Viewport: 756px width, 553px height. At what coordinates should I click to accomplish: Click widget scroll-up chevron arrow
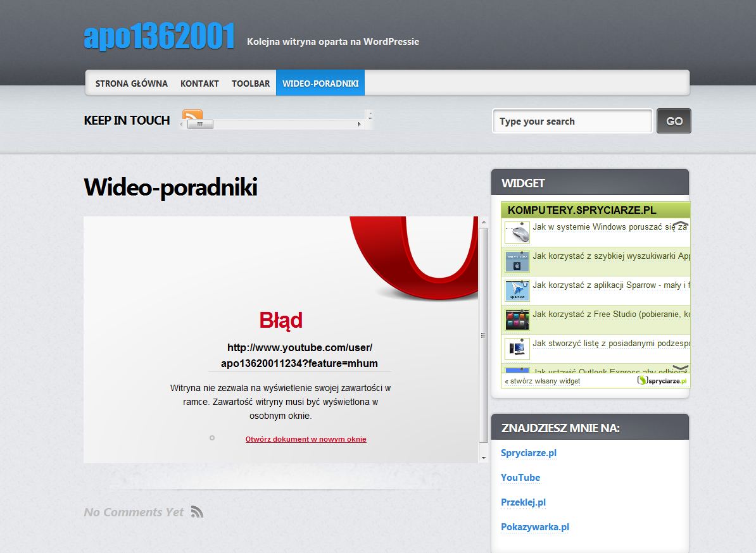point(680,225)
